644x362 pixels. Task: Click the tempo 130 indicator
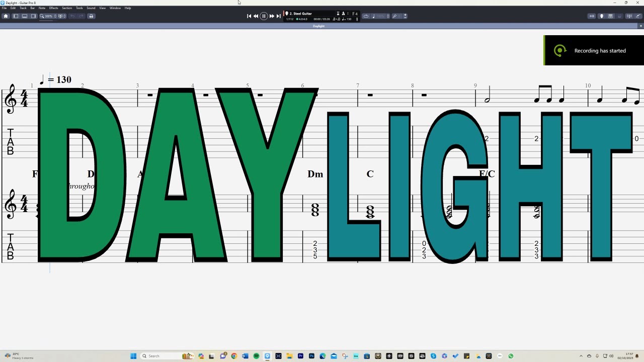(x=347, y=19)
